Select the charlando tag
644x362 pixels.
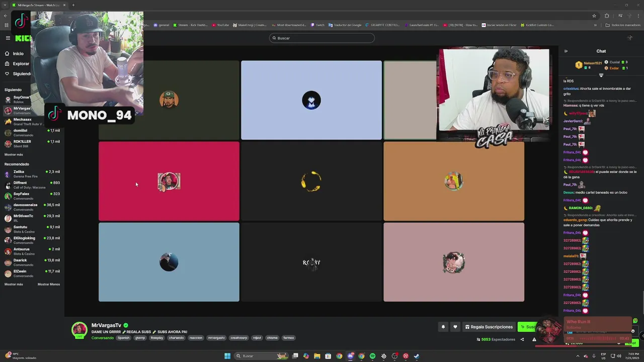point(176,338)
